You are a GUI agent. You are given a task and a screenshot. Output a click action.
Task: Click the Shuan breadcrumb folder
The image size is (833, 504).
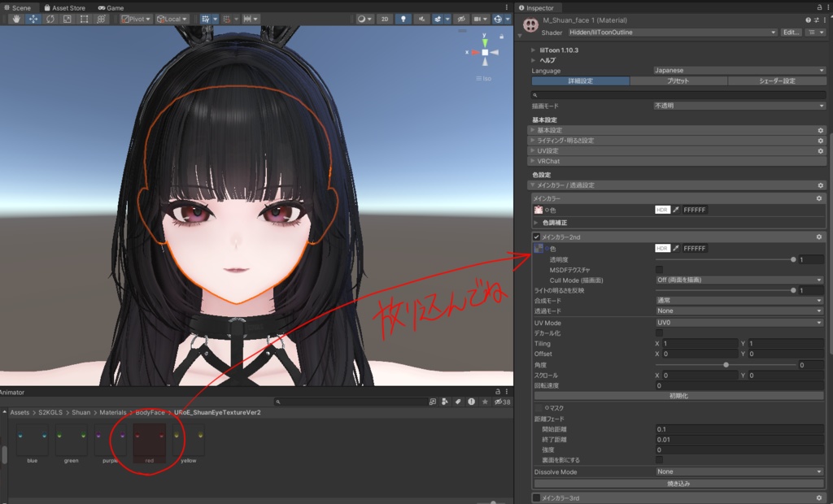click(x=81, y=413)
